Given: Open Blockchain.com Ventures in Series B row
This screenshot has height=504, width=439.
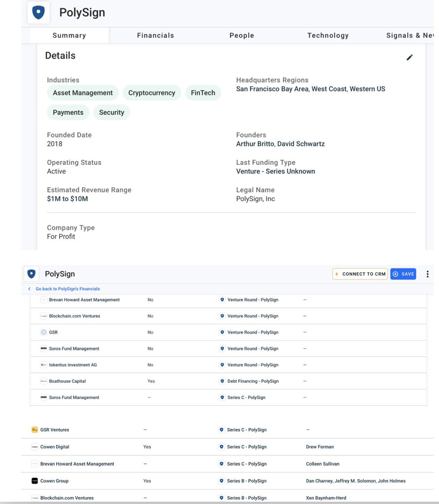Looking at the screenshot, I should tap(67, 498).
